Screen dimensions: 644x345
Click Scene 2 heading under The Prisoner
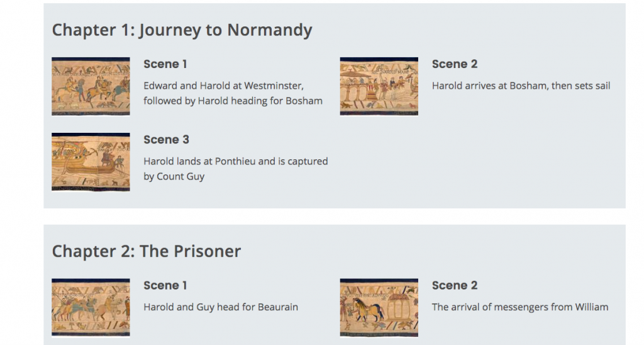pyautogui.click(x=455, y=285)
